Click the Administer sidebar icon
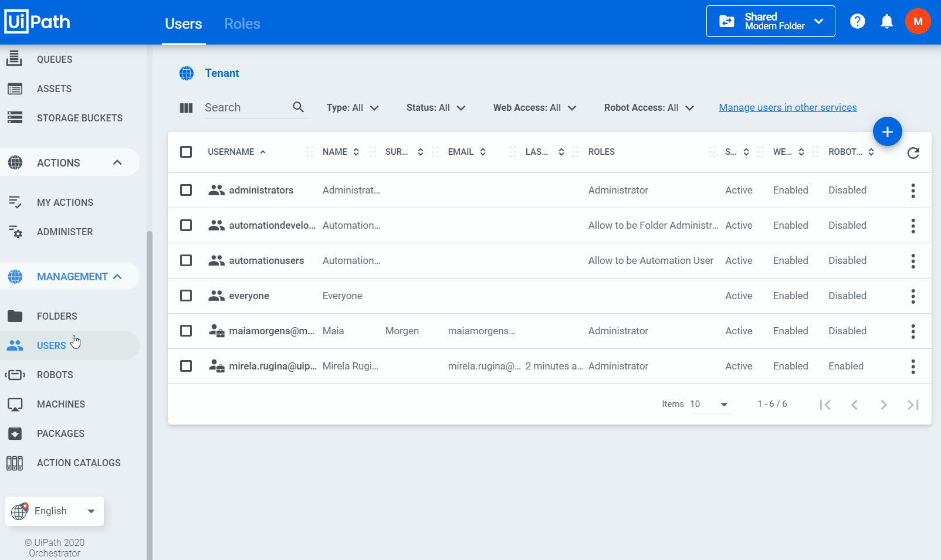This screenshot has height=560, width=941. click(15, 232)
